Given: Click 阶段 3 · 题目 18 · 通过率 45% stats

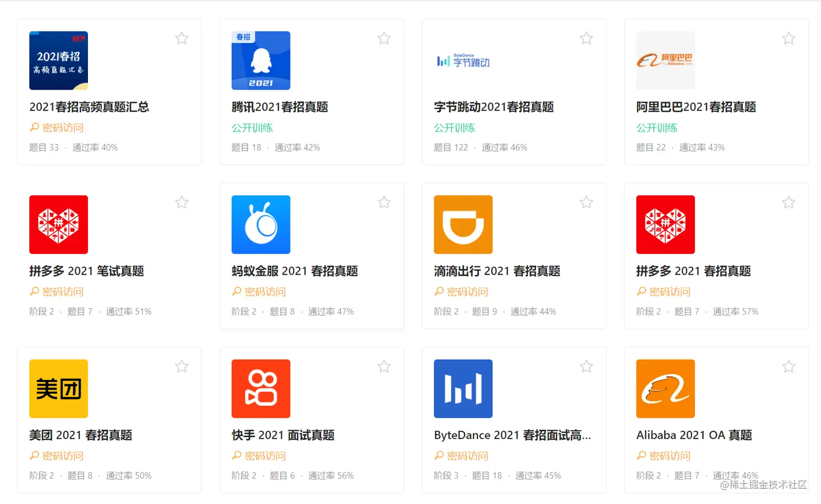Looking at the screenshot, I should (x=497, y=476).
